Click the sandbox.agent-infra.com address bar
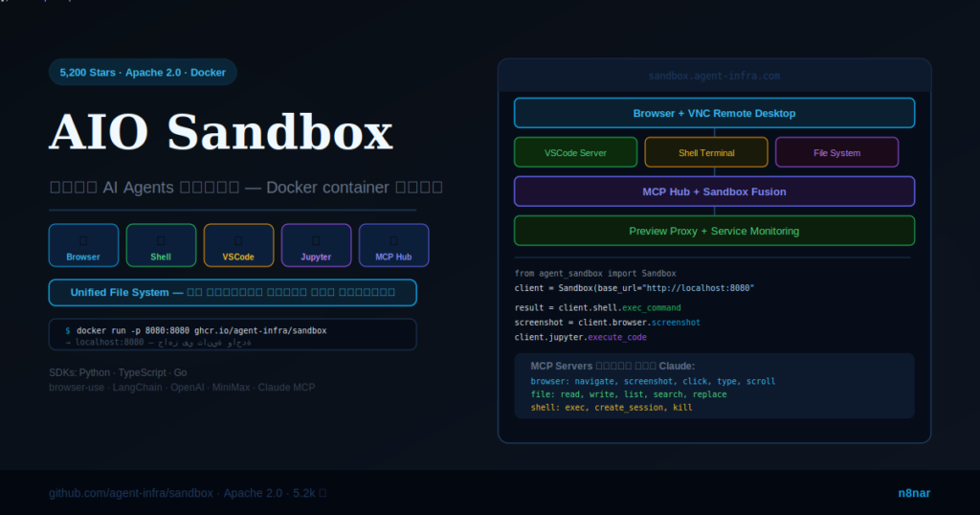Viewport: 980px width, 515px height. pos(714,76)
